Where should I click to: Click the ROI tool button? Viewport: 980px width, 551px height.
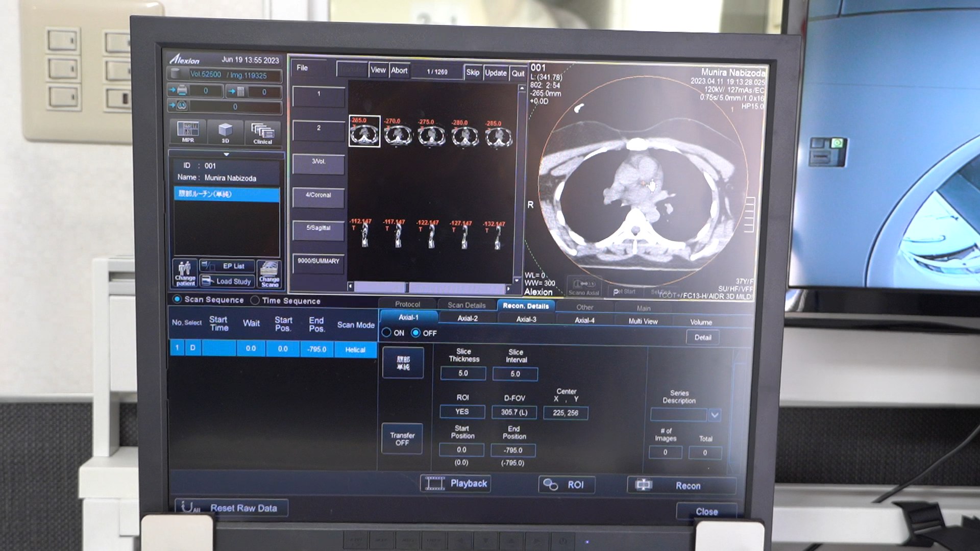pyautogui.click(x=566, y=485)
